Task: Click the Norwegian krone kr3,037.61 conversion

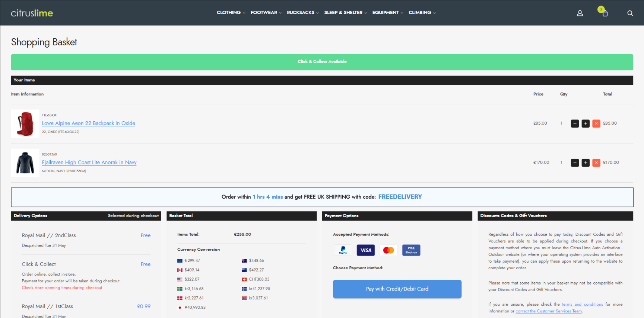Action: 255,298
